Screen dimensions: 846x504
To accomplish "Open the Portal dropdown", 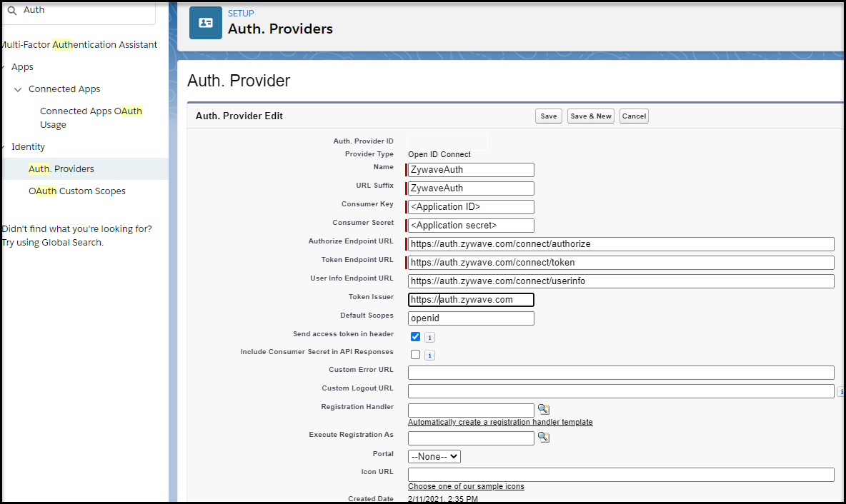I will click(434, 457).
